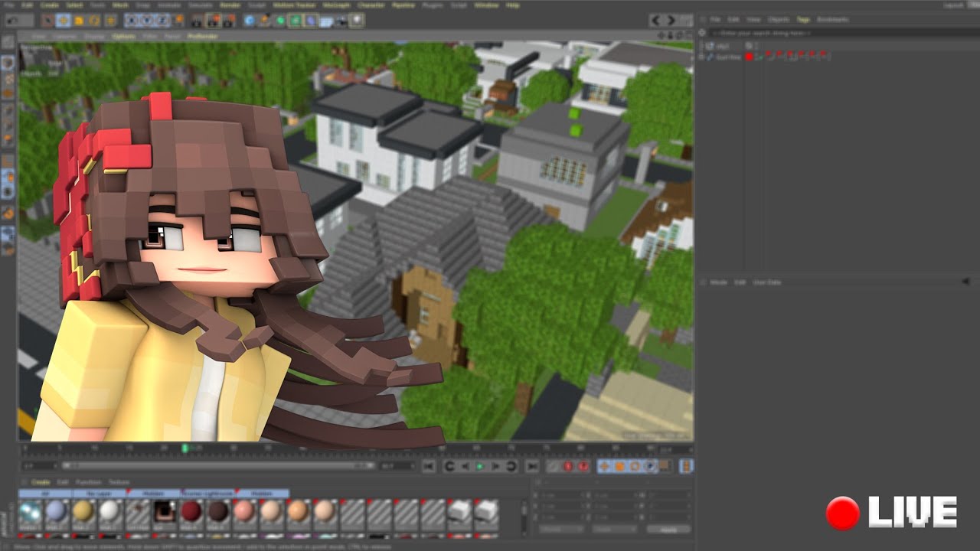Screen dimensions: 980x551
Task: Click the Light object icon
Action: (357, 21)
